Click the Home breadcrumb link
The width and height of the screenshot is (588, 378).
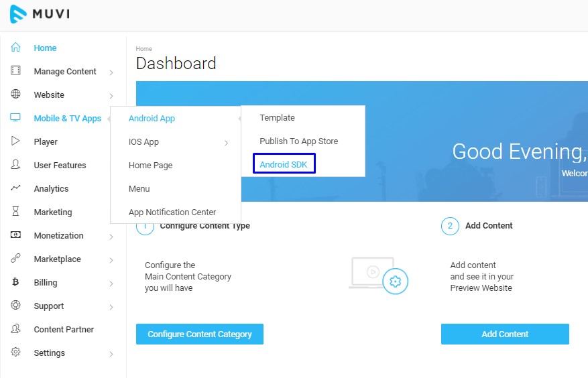point(144,49)
